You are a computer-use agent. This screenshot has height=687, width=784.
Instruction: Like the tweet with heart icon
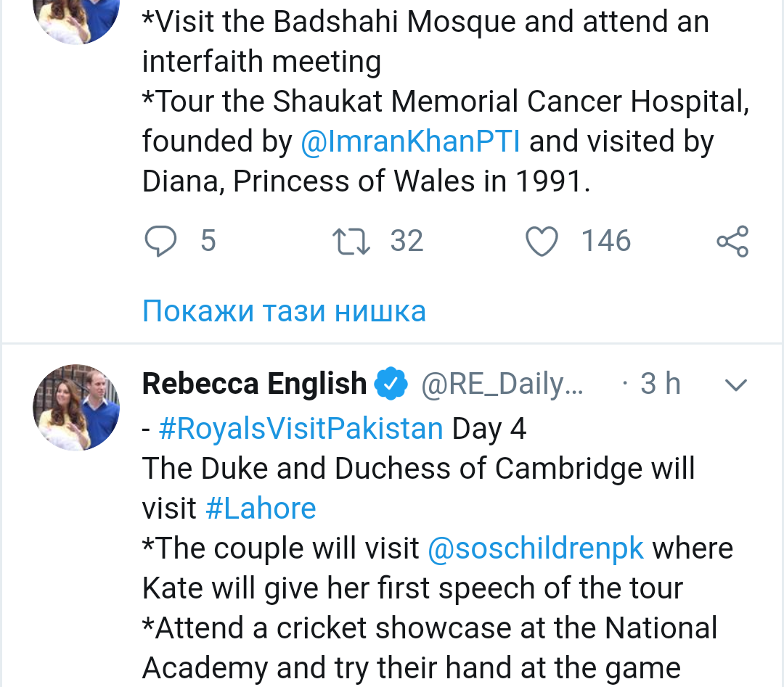(542, 241)
